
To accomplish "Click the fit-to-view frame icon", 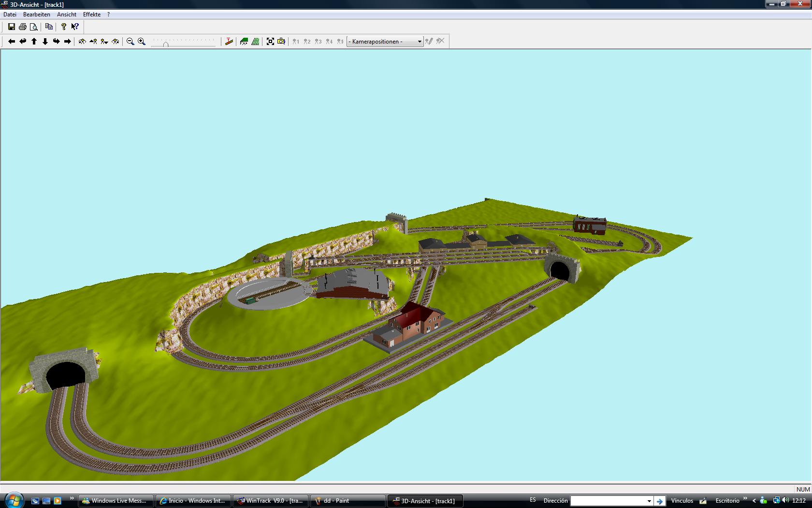I will [x=270, y=42].
